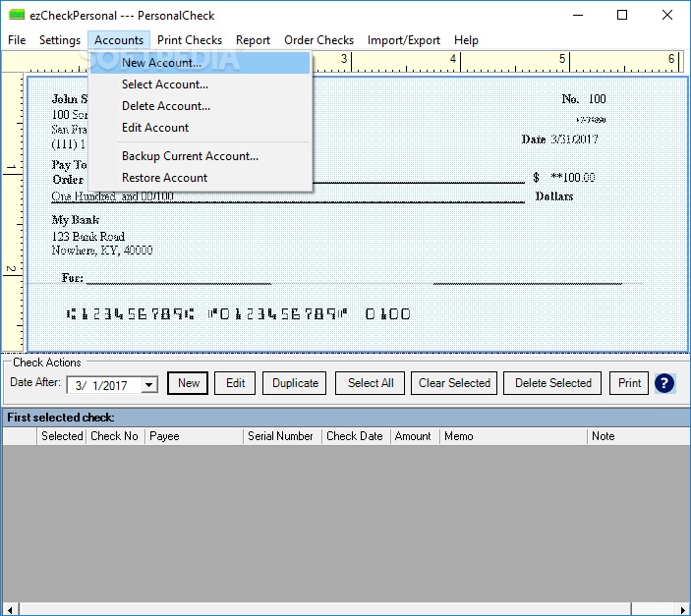691x616 pixels.
Task: Open the Settings menu
Action: tap(60, 40)
